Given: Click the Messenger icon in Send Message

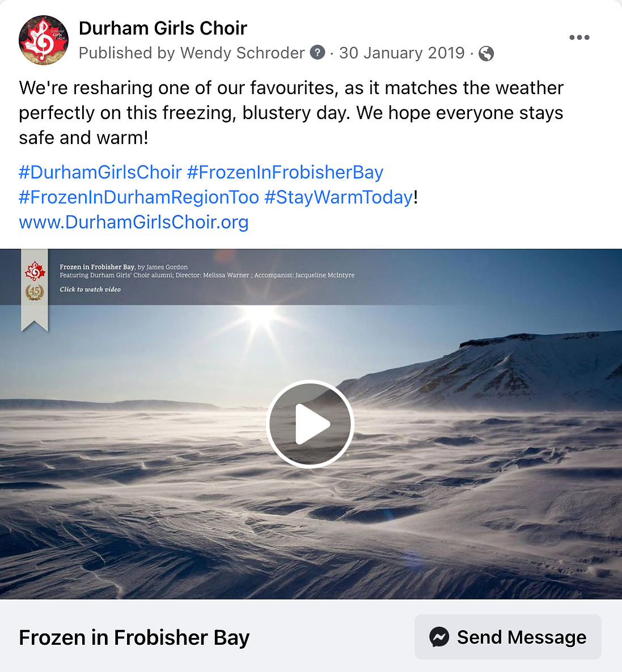Looking at the screenshot, I should (x=439, y=637).
